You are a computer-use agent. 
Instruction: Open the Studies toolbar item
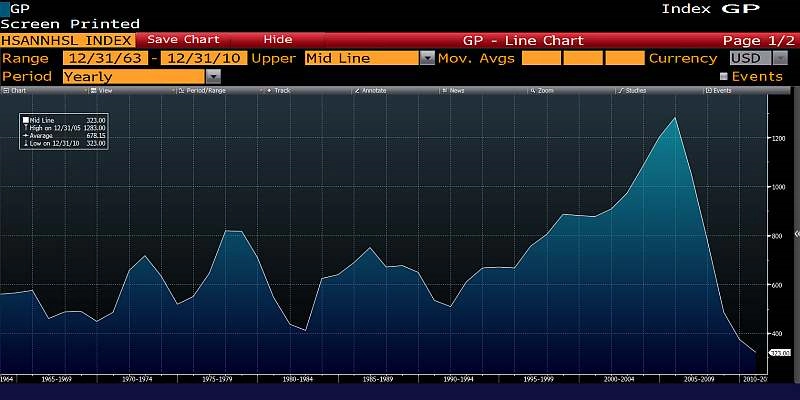(x=634, y=91)
